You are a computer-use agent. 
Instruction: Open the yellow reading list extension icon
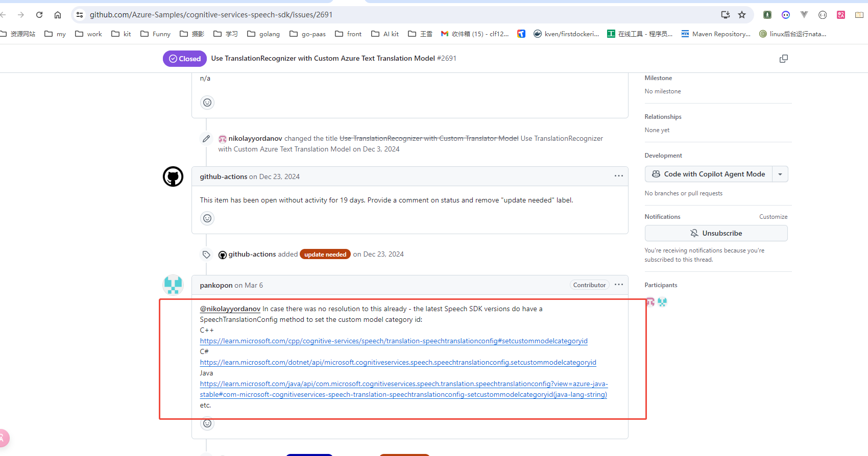pyautogui.click(x=859, y=15)
